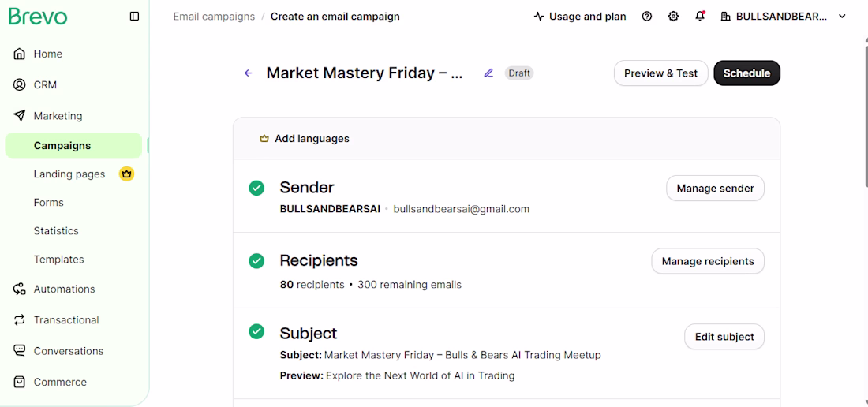The width and height of the screenshot is (868, 407).
Task: Click the green check next to Recipients
Action: 256,260
